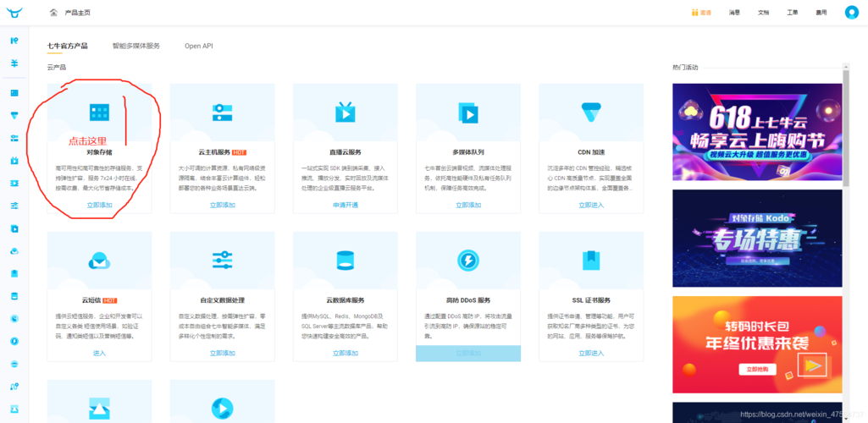Click the CDN 加速 card title
Viewport: 868px width, 423px height.
click(590, 151)
